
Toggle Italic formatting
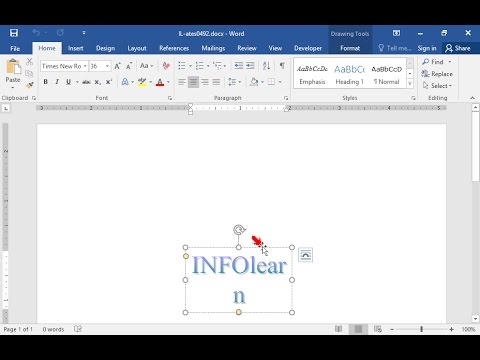[57, 82]
